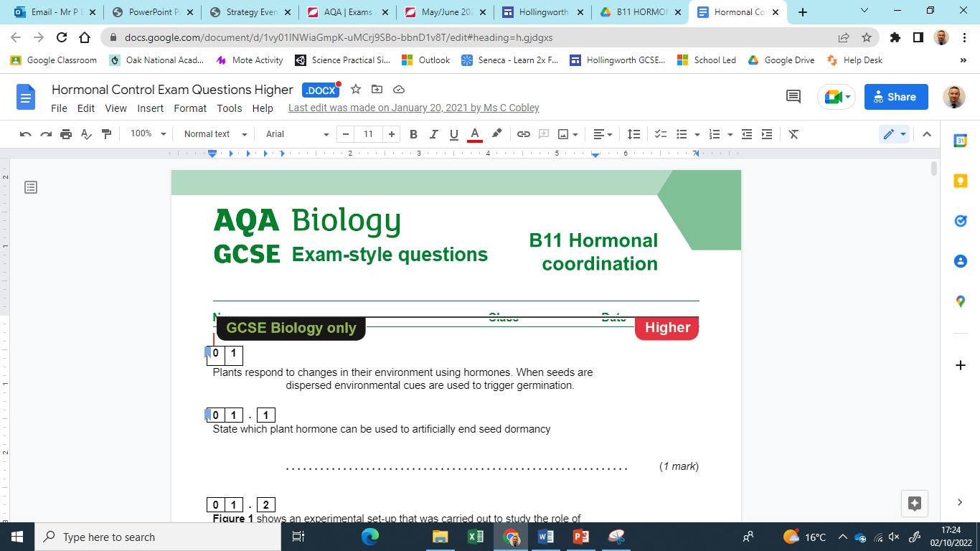The image size is (980, 551).
Task: Hide the menus with the collapse arrow
Action: click(926, 134)
